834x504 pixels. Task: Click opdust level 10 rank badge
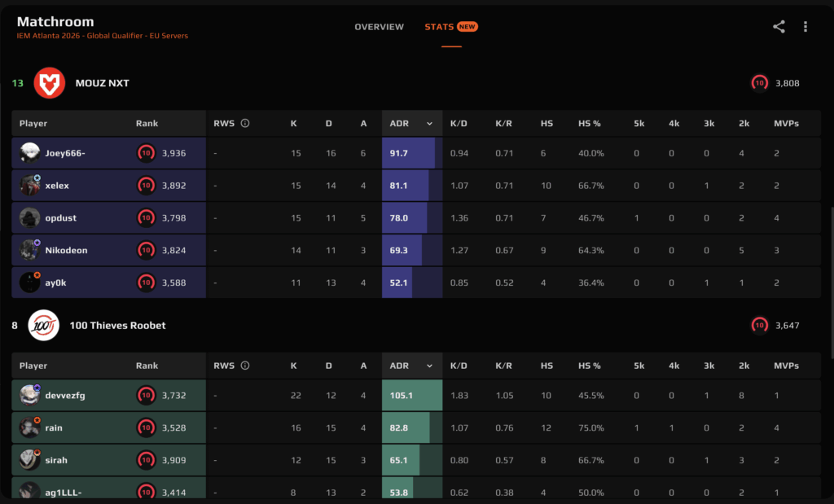pos(147,218)
